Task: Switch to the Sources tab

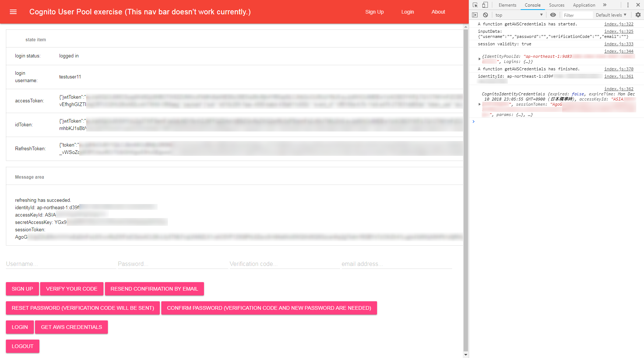Action: click(557, 5)
